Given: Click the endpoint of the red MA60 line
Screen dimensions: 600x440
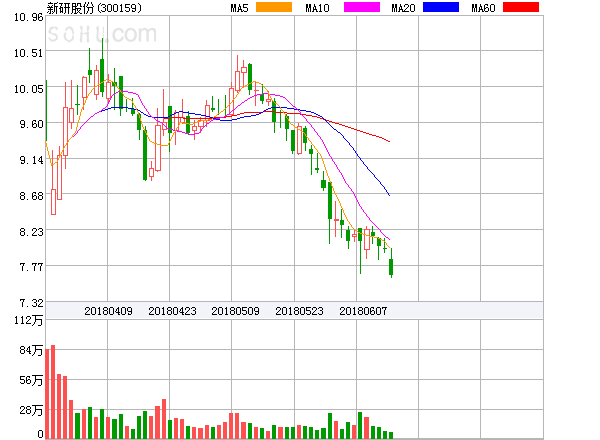Looking at the screenshot, I should (x=389, y=141).
